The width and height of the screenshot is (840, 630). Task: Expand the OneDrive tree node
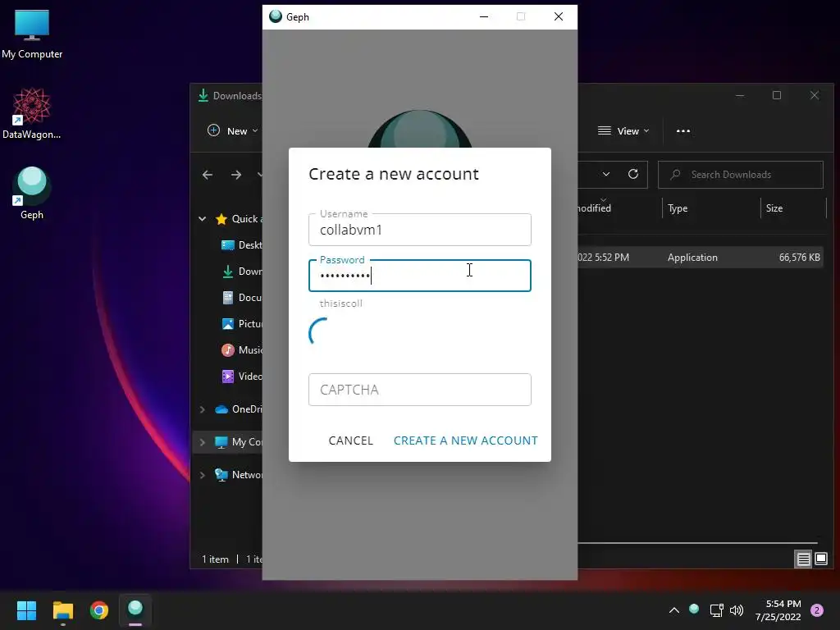(203, 409)
